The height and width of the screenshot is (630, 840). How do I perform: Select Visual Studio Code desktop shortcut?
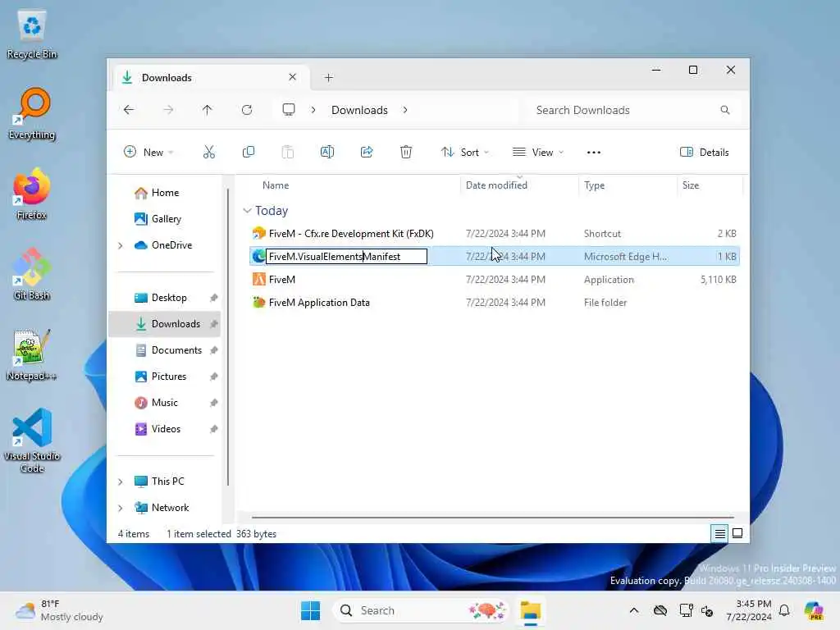pyautogui.click(x=32, y=441)
